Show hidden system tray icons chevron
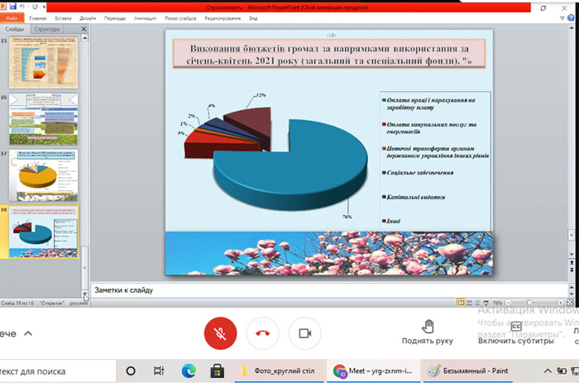Viewport: 579px width, 392px height. 548,371
